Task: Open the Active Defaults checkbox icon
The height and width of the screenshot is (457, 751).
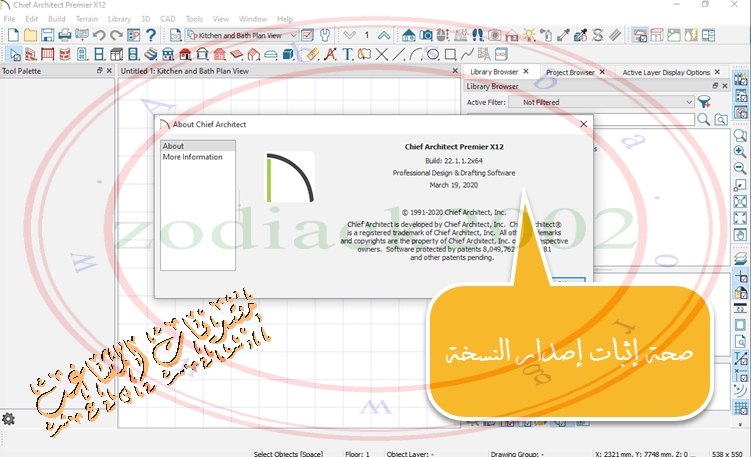Action: [x=307, y=35]
